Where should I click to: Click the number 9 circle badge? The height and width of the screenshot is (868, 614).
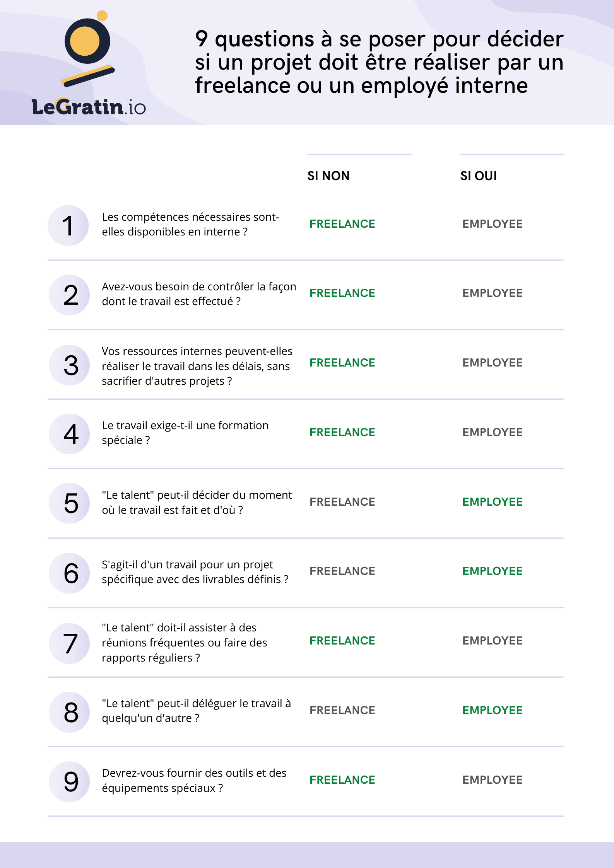point(70,781)
